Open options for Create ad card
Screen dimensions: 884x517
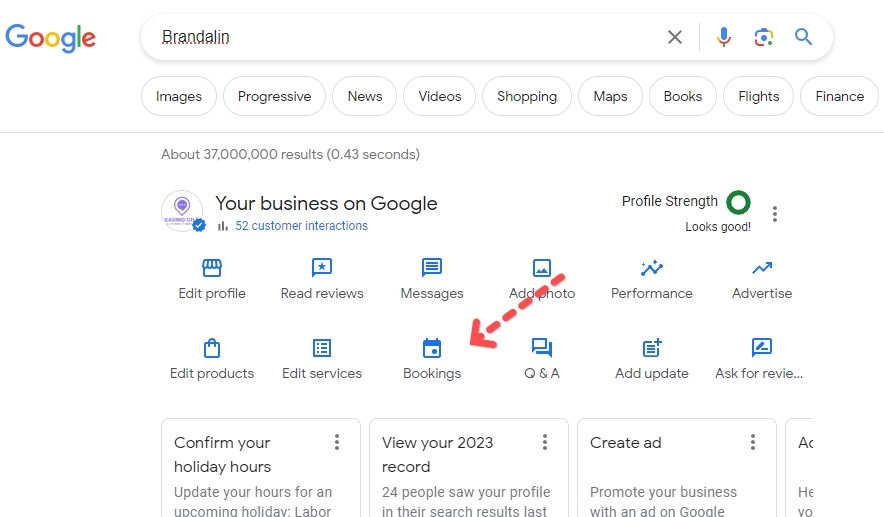(753, 442)
